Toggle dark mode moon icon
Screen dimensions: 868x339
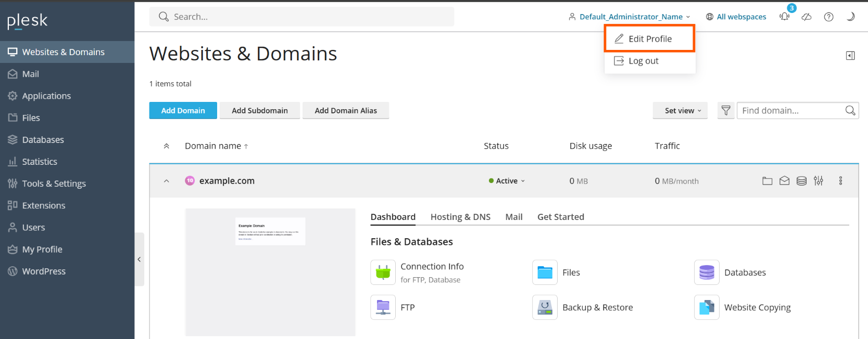850,17
